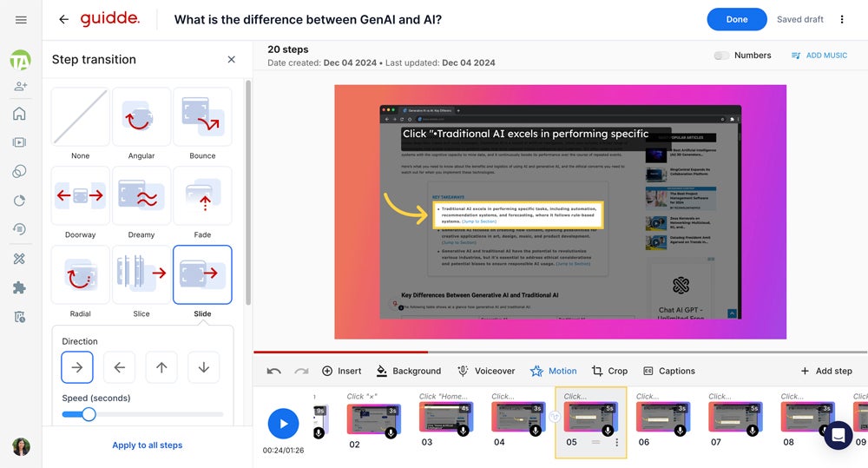Open the analytics pie chart icon in sidebar

tap(19, 200)
